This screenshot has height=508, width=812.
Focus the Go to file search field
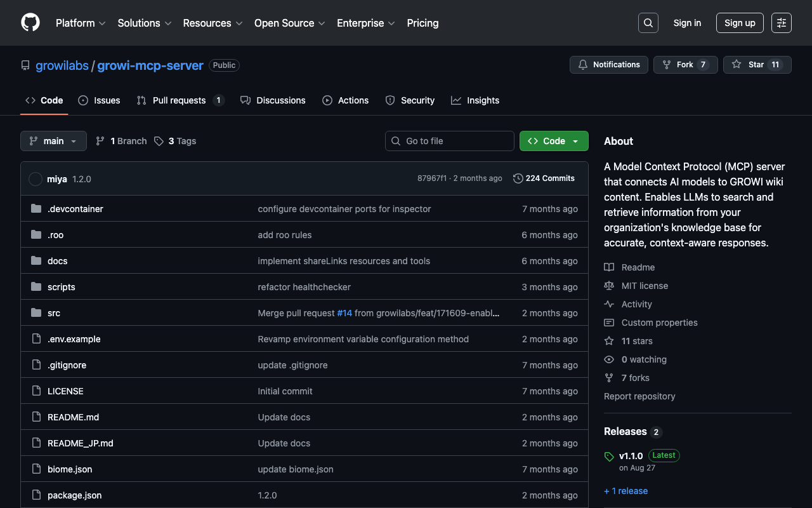[450, 141]
